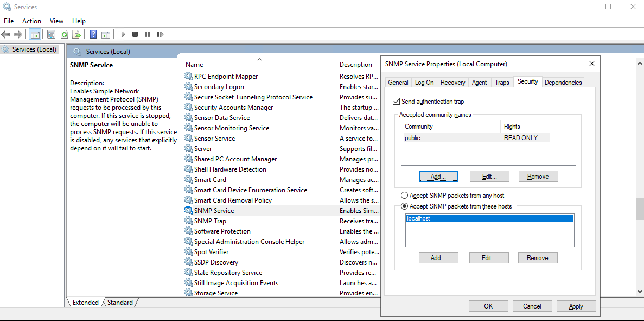This screenshot has height=321, width=644.
Task: Click the Start Service play icon
Action: coord(123,35)
